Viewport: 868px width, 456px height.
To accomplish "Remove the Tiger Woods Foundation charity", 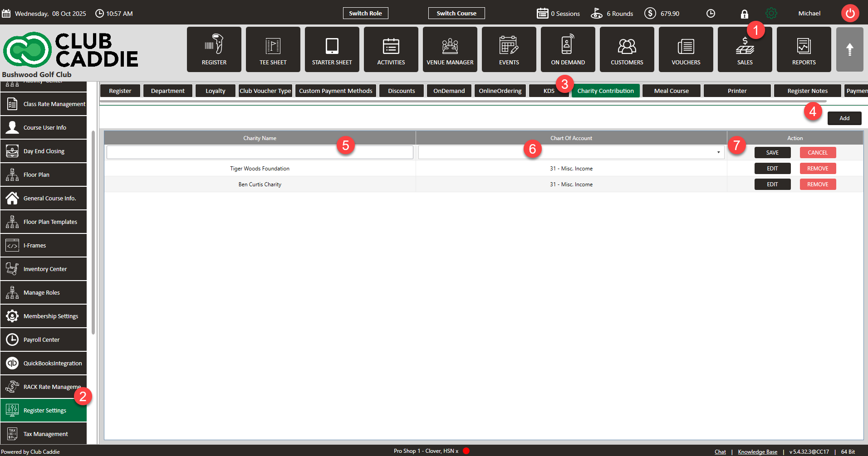I will (818, 169).
